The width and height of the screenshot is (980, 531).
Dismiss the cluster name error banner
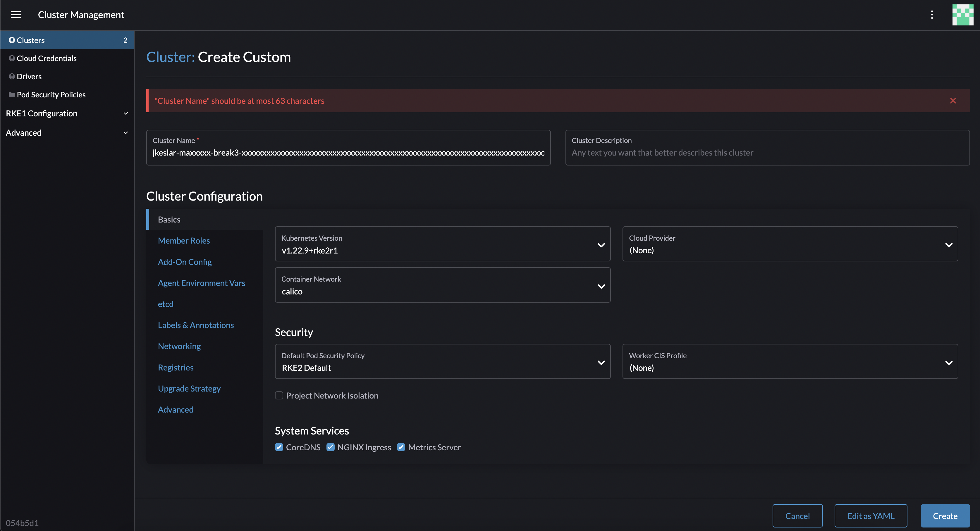tap(953, 100)
